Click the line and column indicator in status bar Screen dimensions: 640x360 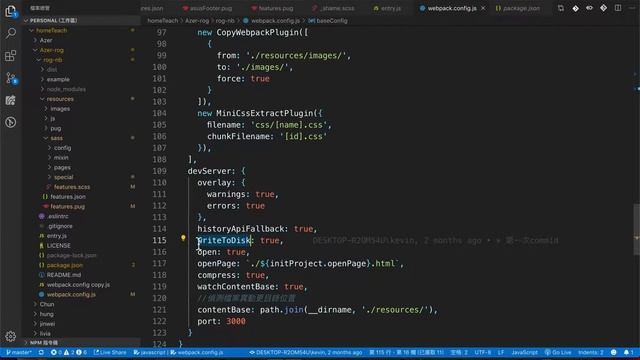click(407, 352)
